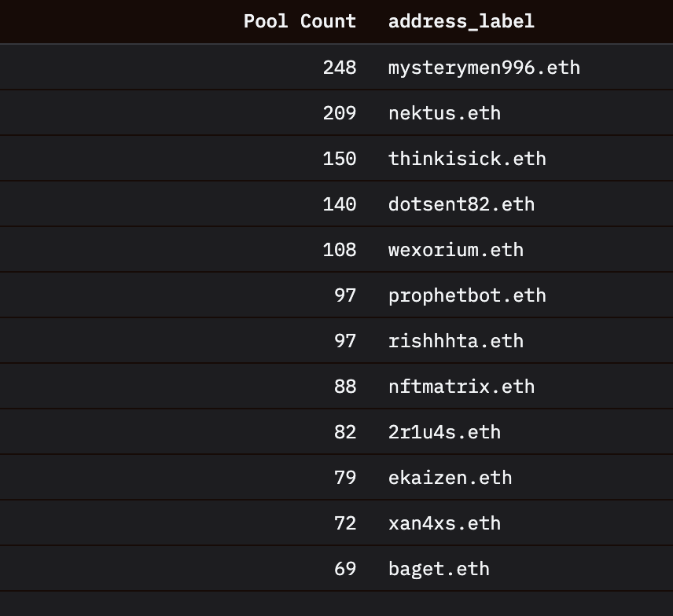
Task: Sort by the Pool Count column header
Action: point(300,21)
